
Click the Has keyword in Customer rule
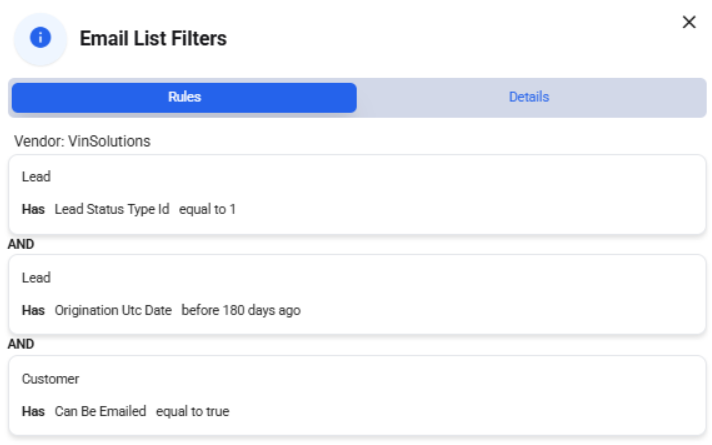tap(33, 411)
